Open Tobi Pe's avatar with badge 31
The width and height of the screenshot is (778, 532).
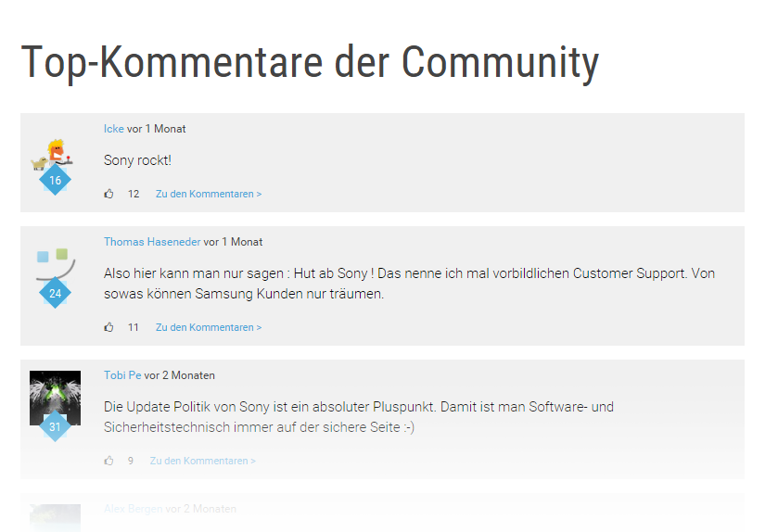(55, 406)
